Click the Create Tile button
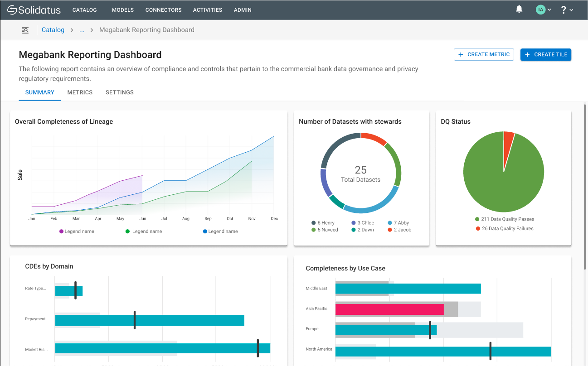 [546, 54]
